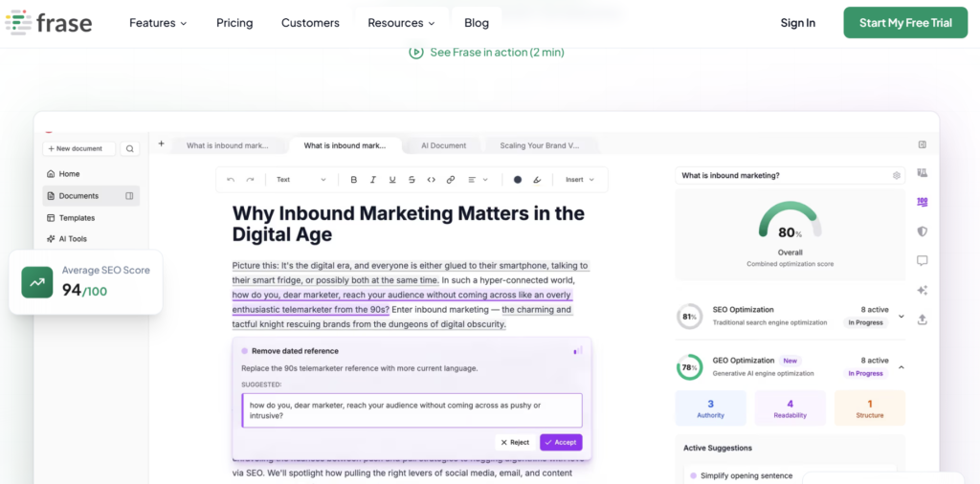Viewport: 980px width, 484px height.
Task: Apply italic formatting from the editor toolbar
Action: click(x=372, y=180)
